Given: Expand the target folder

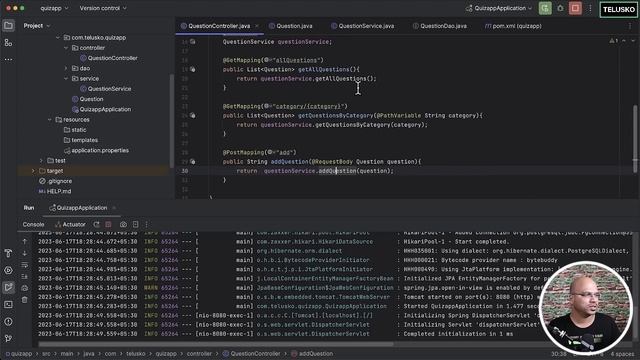Looking at the screenshot, I should tap(33, 171).
